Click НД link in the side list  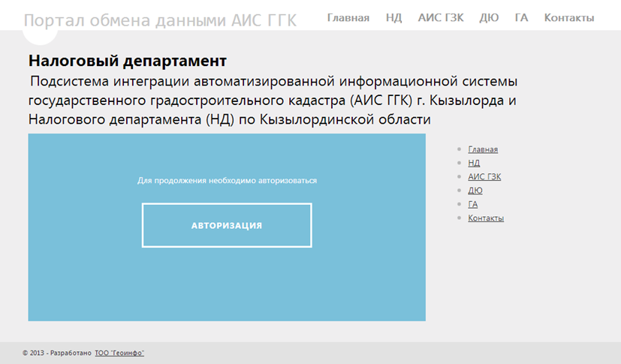[473, 163]
